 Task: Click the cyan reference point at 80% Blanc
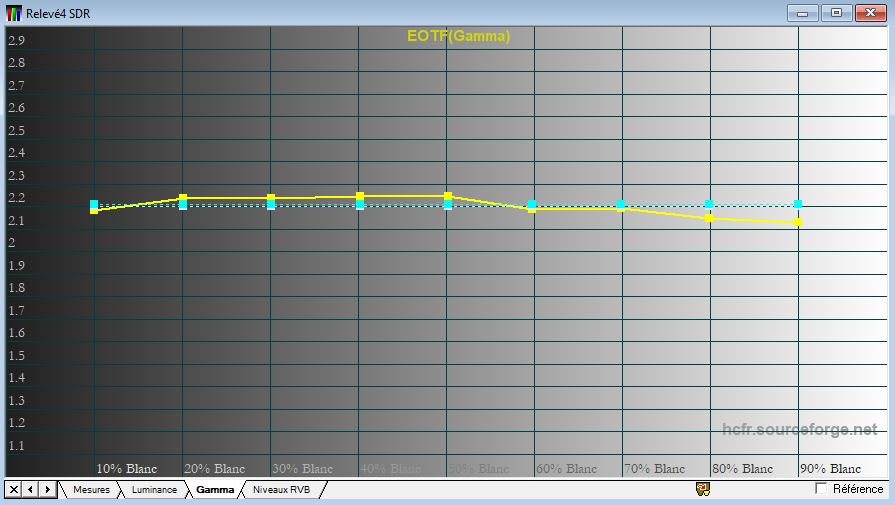pyautogui.click(x=709, y=204)
